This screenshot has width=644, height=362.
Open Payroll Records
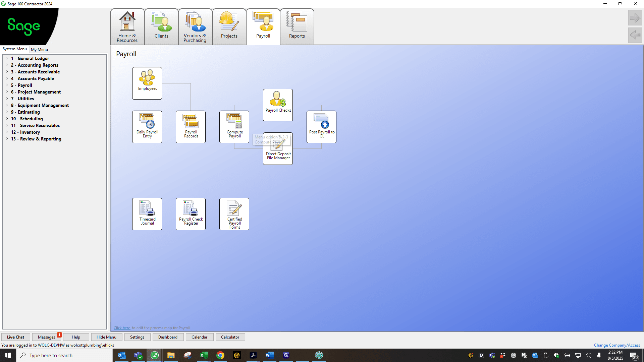point(191,127)
